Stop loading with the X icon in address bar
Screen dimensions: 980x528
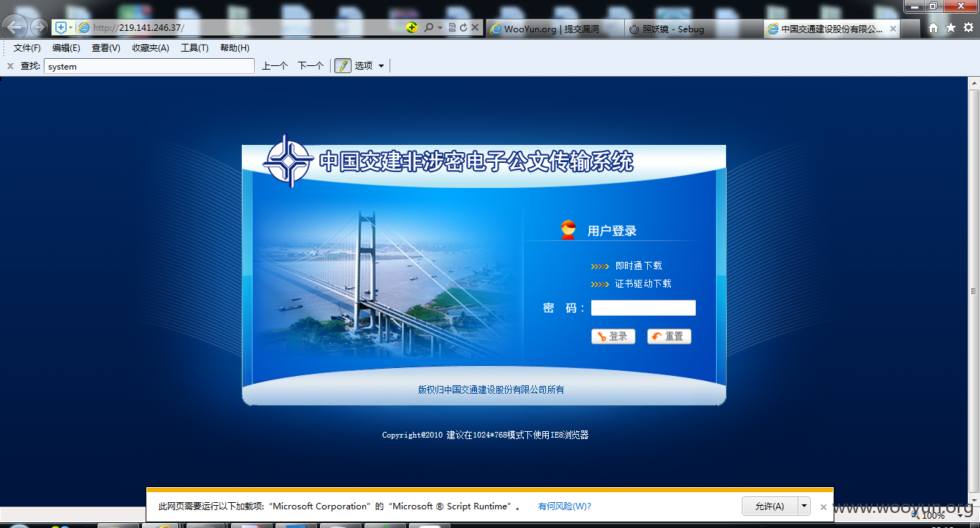475,28
